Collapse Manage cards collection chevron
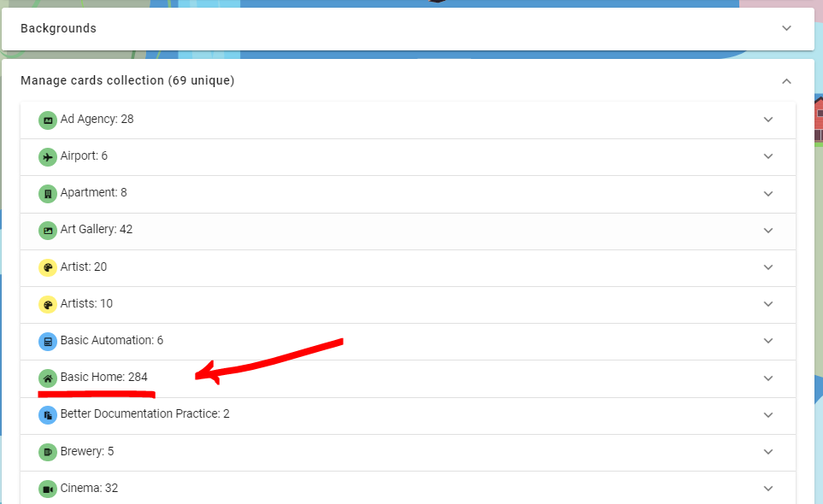The image size is (823, 504). pyautogui.click(x=786, y=81)
